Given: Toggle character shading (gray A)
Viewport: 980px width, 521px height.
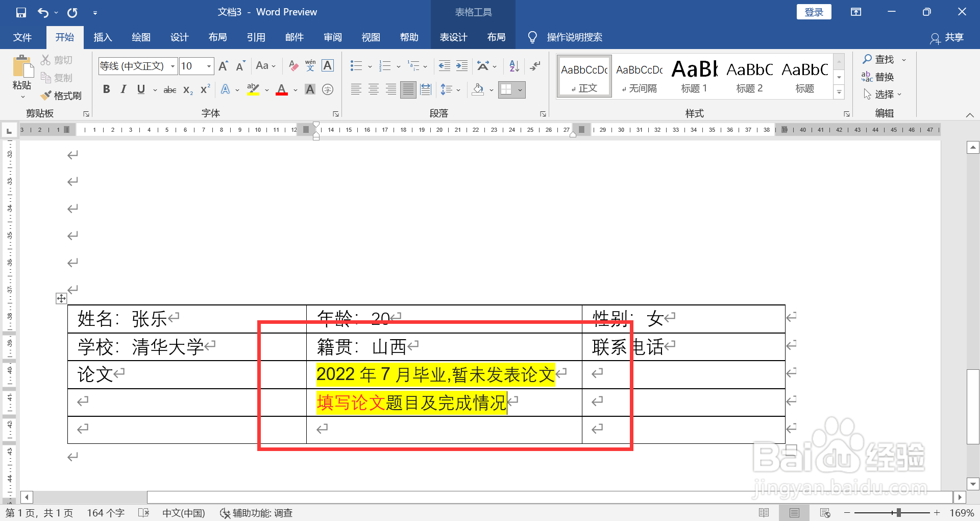Looking at the screenshot, I should [x=310, y=90].
